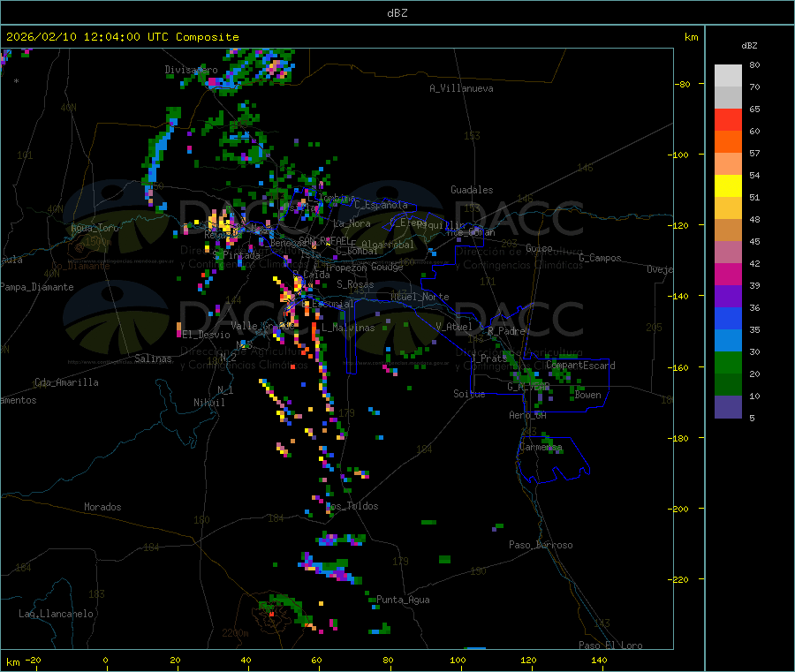The height and width of the screenshot is (672, 795).
Task: Click the Los_Toldos map label
Action: click(x=352, y=506)
